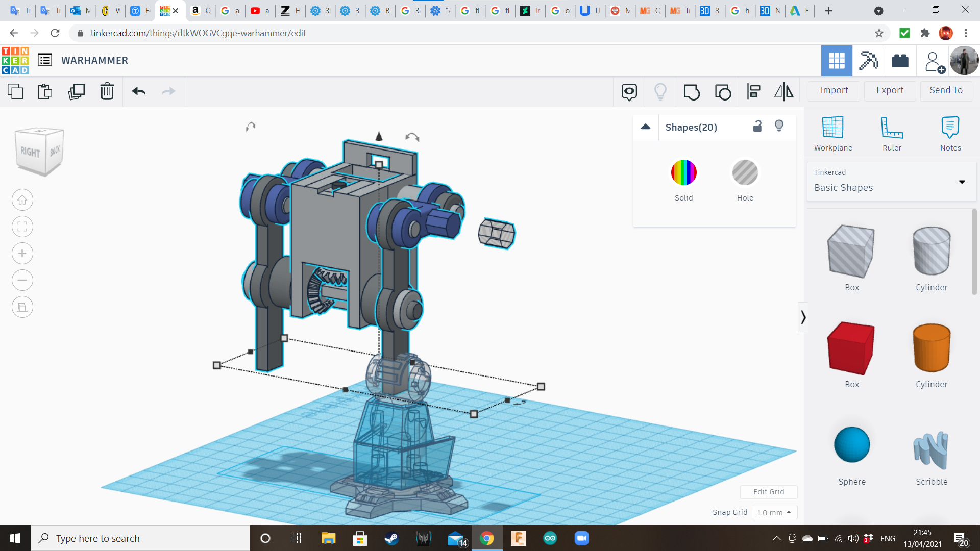Screen dimensions: 980x551
Task: Click the Edit Grid button
Action: coord(769,492)
